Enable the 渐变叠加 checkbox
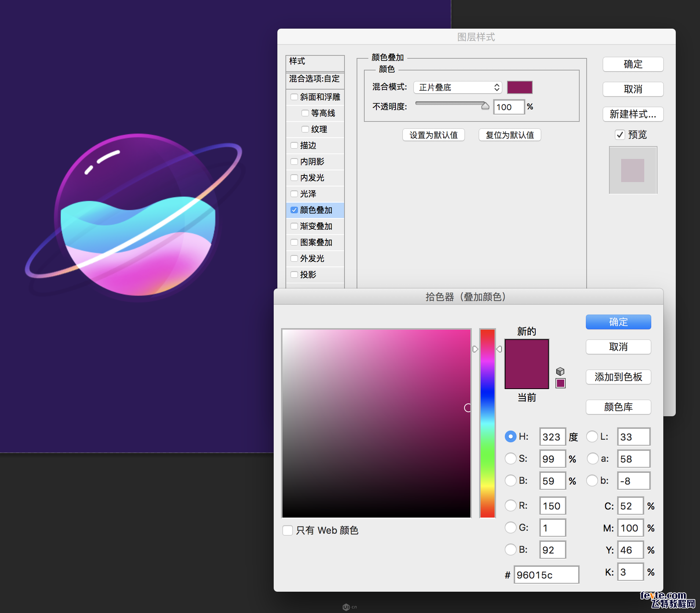Viewport: 700px width, 613px height. [294, 226]
